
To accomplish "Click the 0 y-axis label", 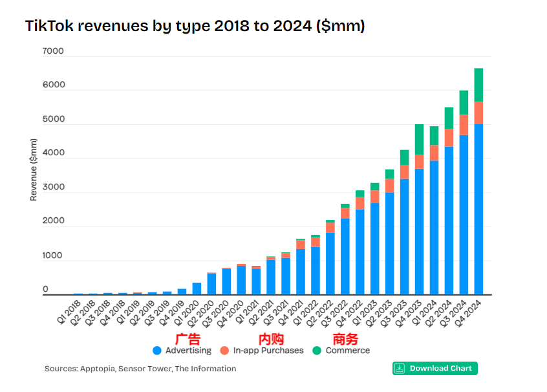I will (45, 289).
